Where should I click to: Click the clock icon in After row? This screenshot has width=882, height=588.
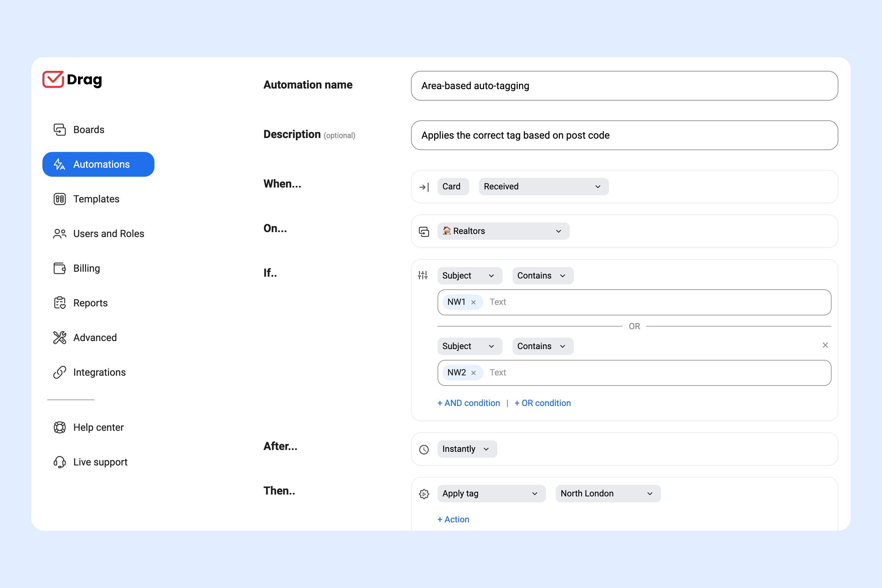[x=424, y=449]
